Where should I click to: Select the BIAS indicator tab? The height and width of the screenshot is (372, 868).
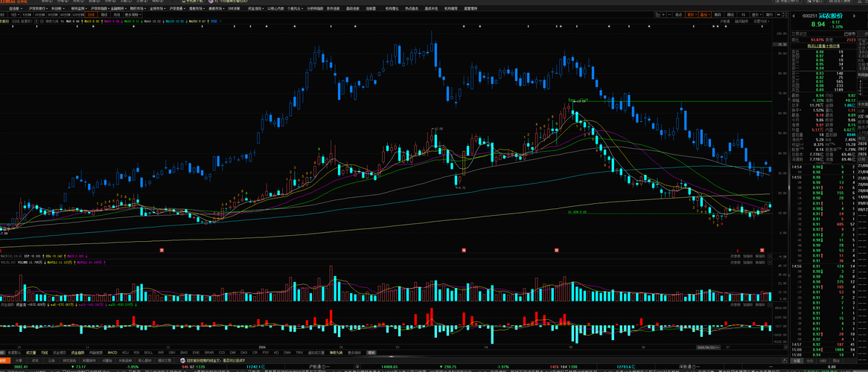[184, 353]
